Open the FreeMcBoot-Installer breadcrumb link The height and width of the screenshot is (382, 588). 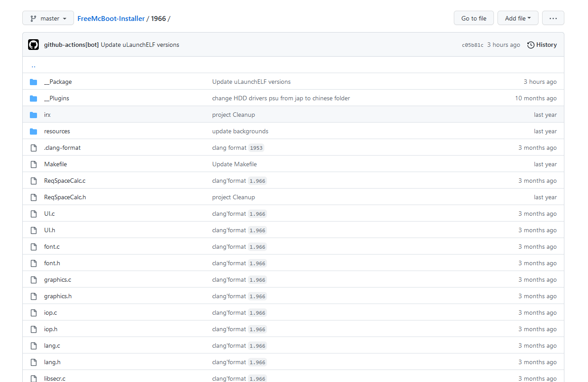coord(111,18)
